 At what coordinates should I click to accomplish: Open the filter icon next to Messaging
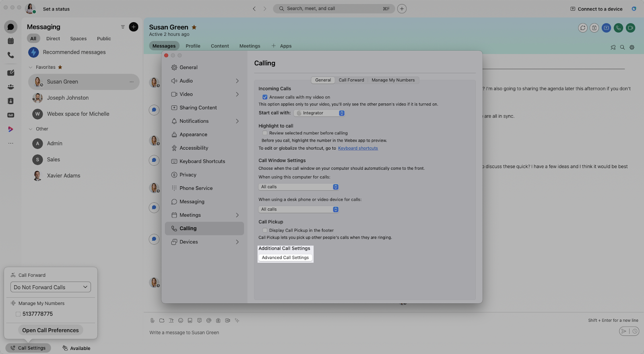[123, 27]
